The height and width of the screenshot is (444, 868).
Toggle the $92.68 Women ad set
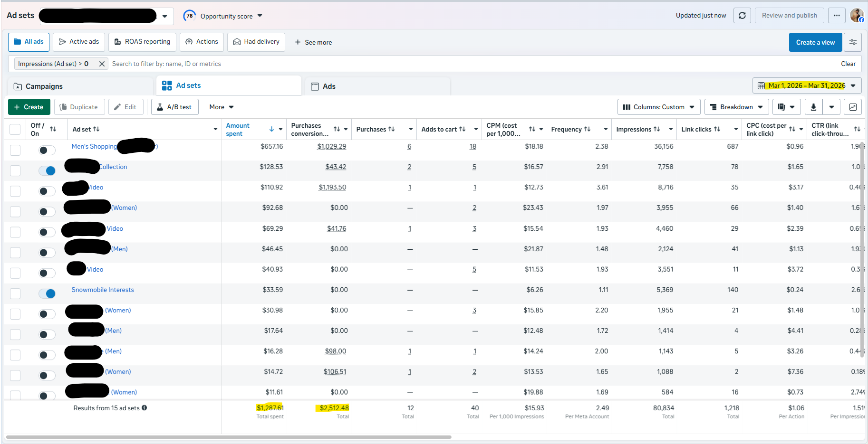coord(47,211)
